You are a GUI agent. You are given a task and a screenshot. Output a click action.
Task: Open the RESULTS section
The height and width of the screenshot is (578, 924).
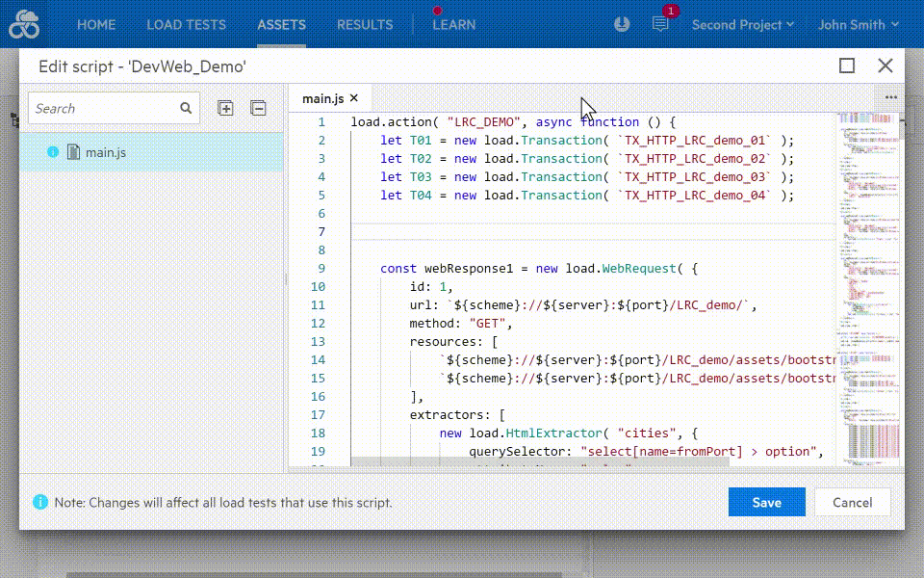(x=365, y=25)
